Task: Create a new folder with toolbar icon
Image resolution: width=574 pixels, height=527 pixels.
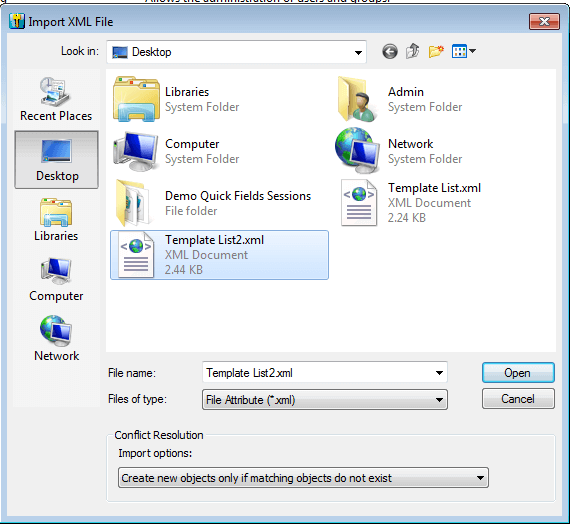Action: pyautogui.click(x=436, y=52)
